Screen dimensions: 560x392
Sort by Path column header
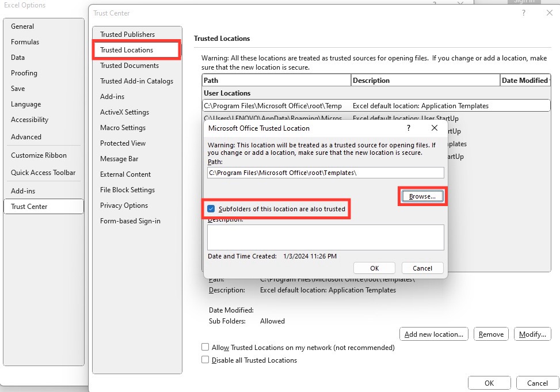[276, 81]
